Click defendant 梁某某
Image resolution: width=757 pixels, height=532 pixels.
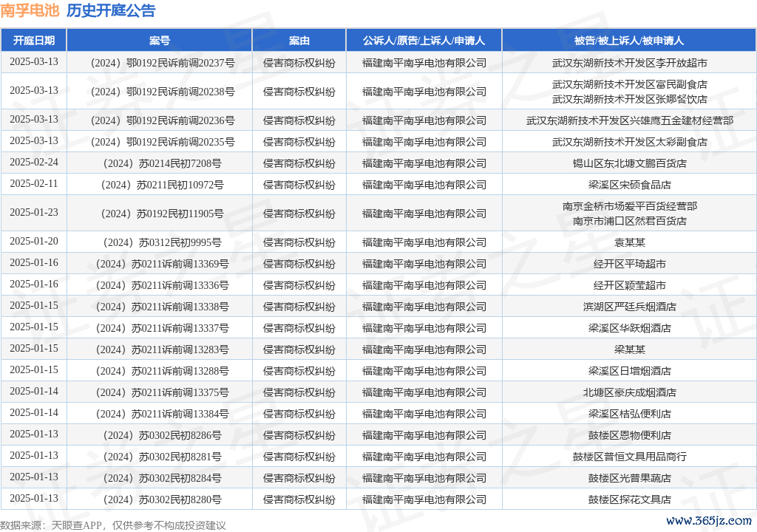click(x=630, y=349)
